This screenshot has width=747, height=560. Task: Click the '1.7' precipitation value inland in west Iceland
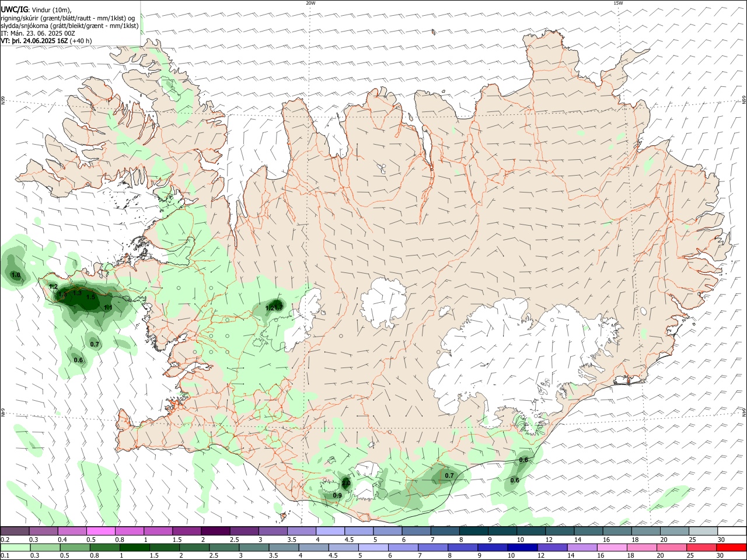[x=278, y=308]
